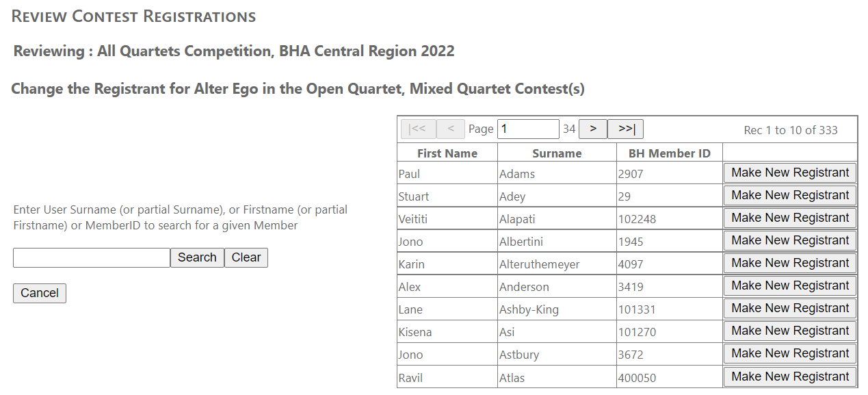The width and height of the screenshot is (868, 395).
Task: Make Alex Anderson the new registrant
Action: coord(790,286)
